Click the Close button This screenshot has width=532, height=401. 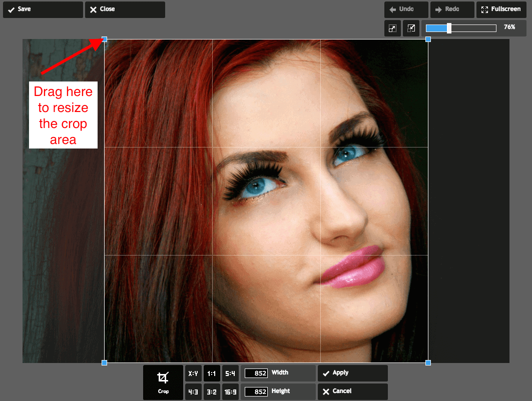click(x=125, y=9)
